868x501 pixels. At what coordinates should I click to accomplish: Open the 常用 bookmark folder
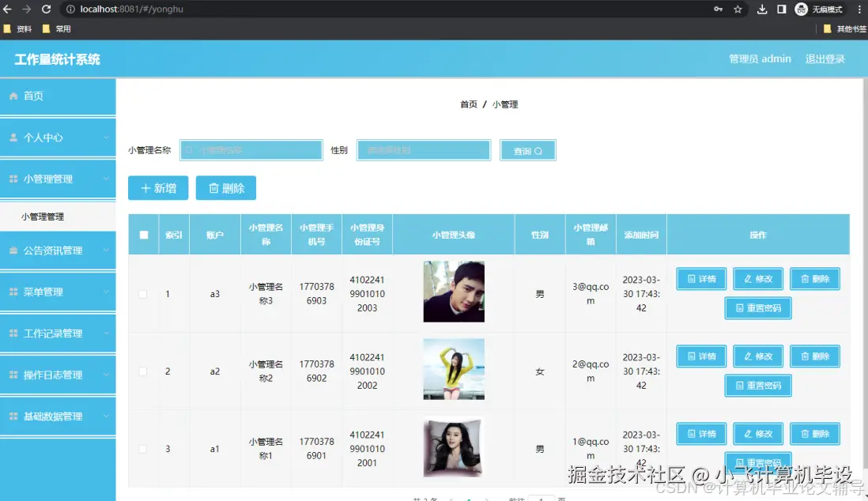point(56,28)
